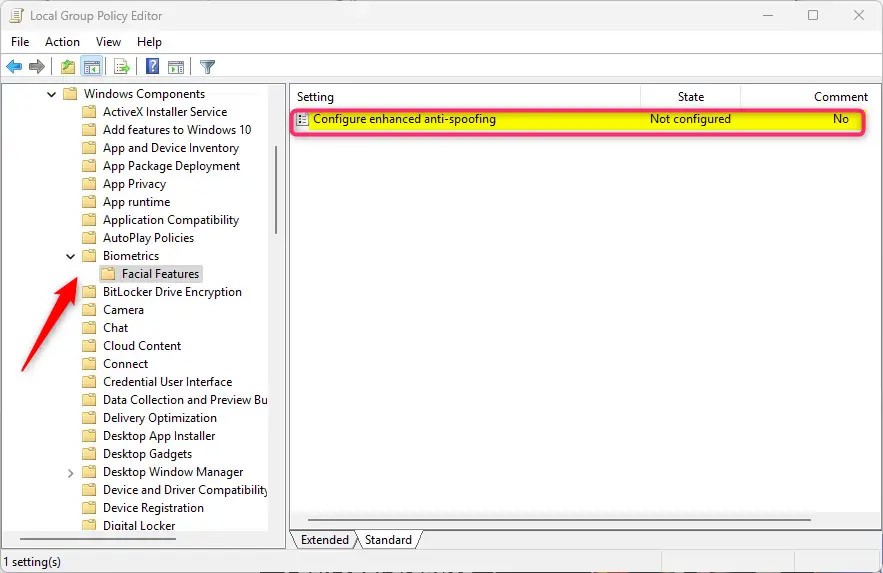
Task: Toggle Show/Hide Action Pane icon
Action: click(x=176, y=67)
